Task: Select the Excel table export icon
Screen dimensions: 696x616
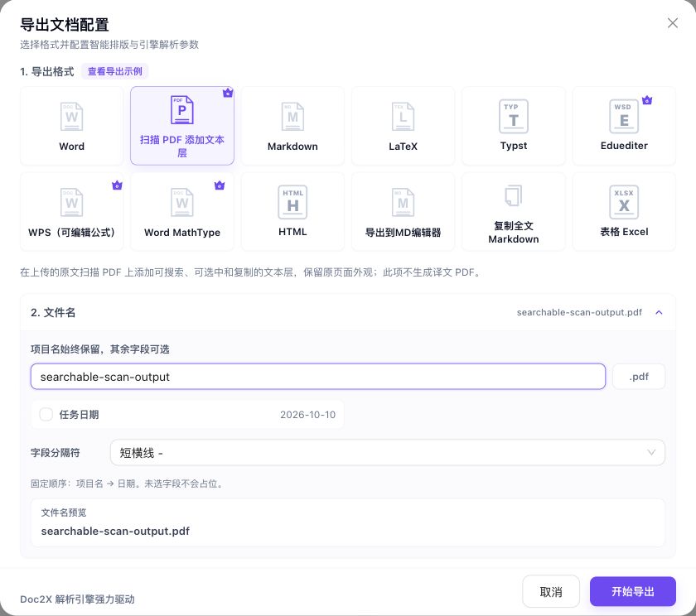Action: [624, 202]
